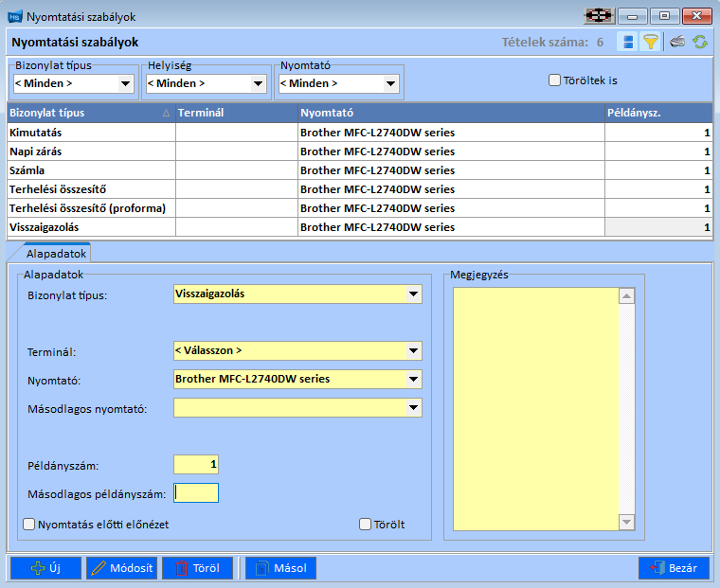
Task: Sort by Bizonylat típus column header
Action: 90,113
